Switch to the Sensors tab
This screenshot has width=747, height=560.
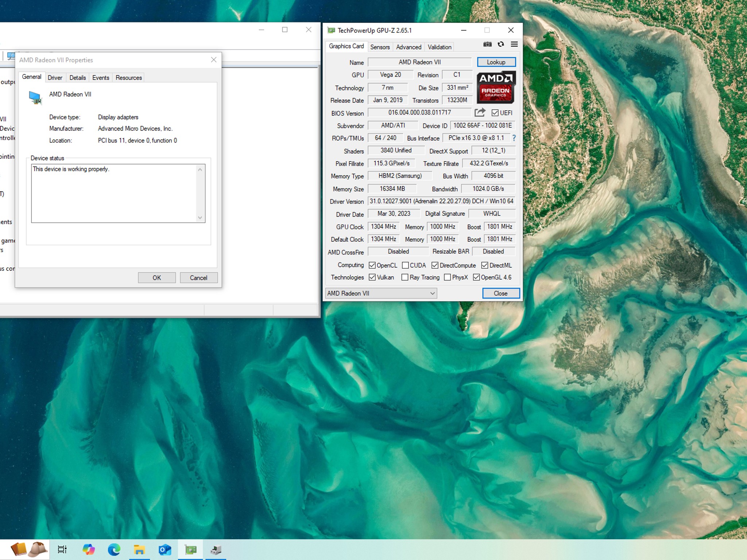click(x=380, y=47)
